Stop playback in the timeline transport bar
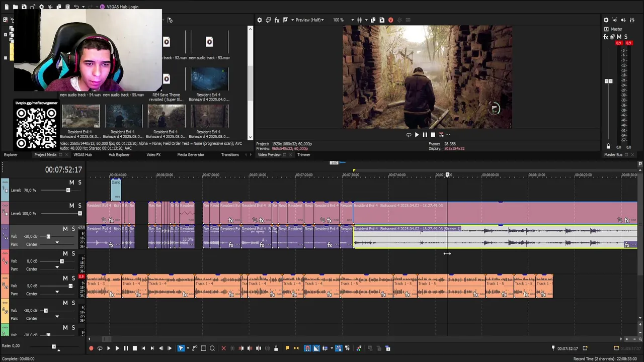 click(x=135, y=348)
